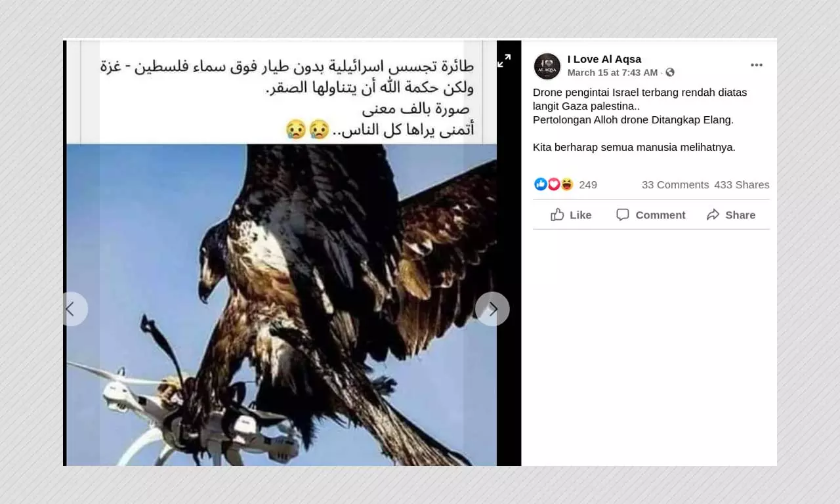Click the Indonesian post caption text

[x=640, y=120]
